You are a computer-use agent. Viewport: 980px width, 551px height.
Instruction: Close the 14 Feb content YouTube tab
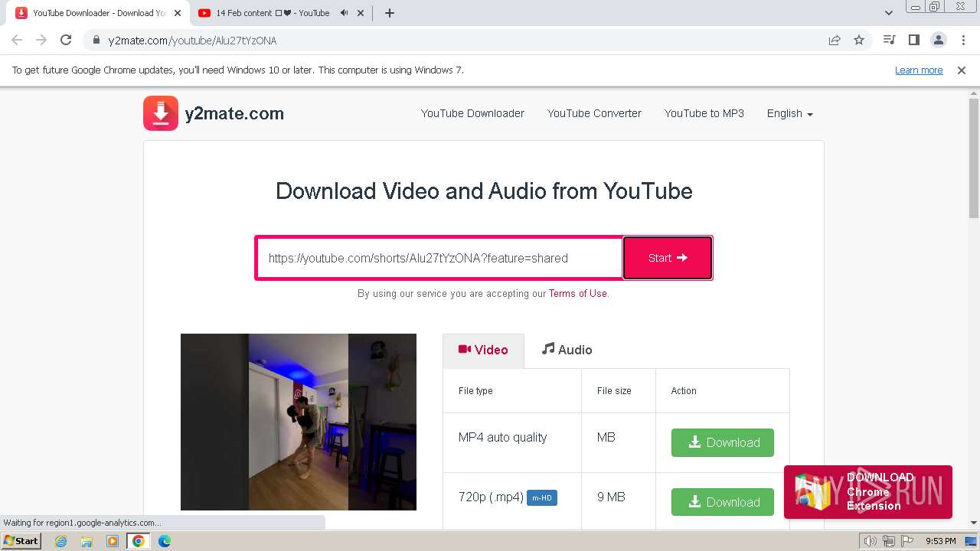click(x=361, y=13)
